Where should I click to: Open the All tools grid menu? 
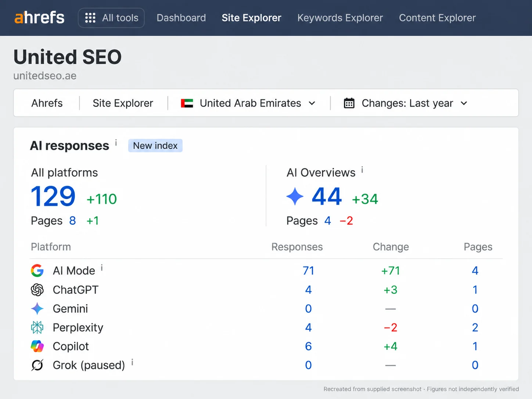(x=111, y=18)
